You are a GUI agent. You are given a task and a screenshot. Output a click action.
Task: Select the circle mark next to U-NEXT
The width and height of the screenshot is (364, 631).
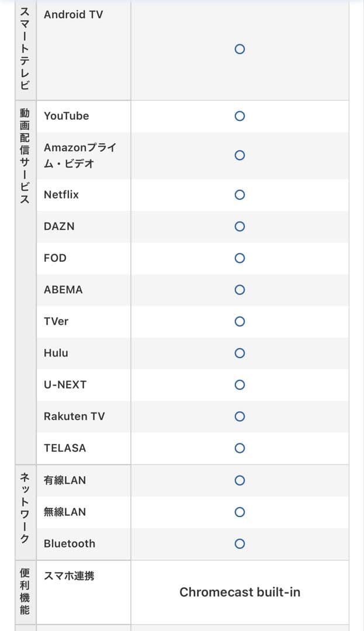(240, 384)
